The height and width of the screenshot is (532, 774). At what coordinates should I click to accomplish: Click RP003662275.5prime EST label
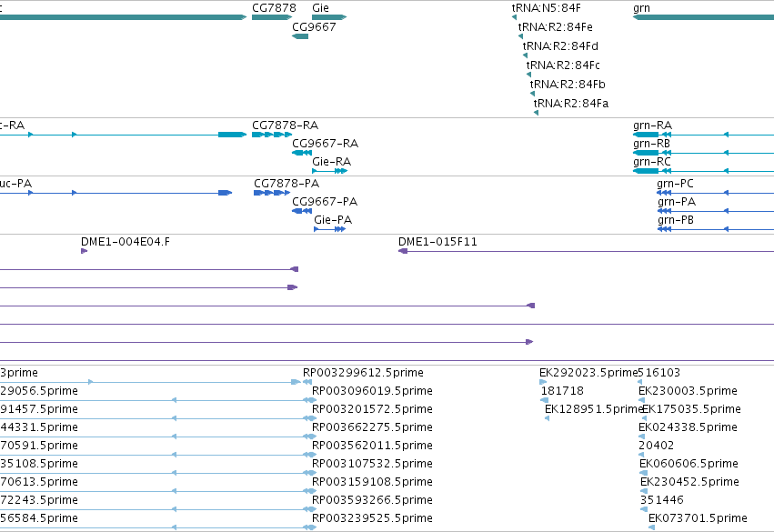point(372,427)
